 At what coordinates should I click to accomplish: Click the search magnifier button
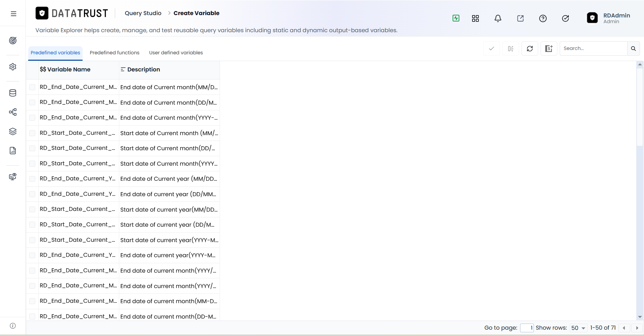click(x=633, y=49)
